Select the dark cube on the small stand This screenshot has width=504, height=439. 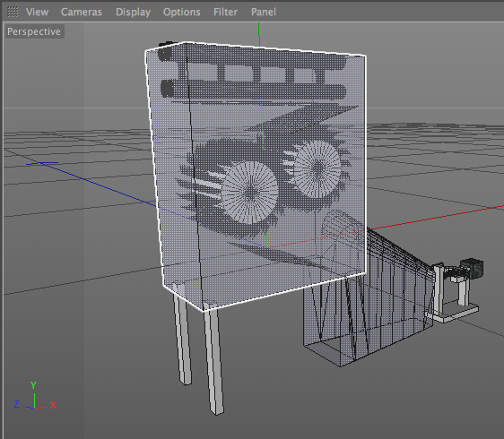(x=472, y=268)
